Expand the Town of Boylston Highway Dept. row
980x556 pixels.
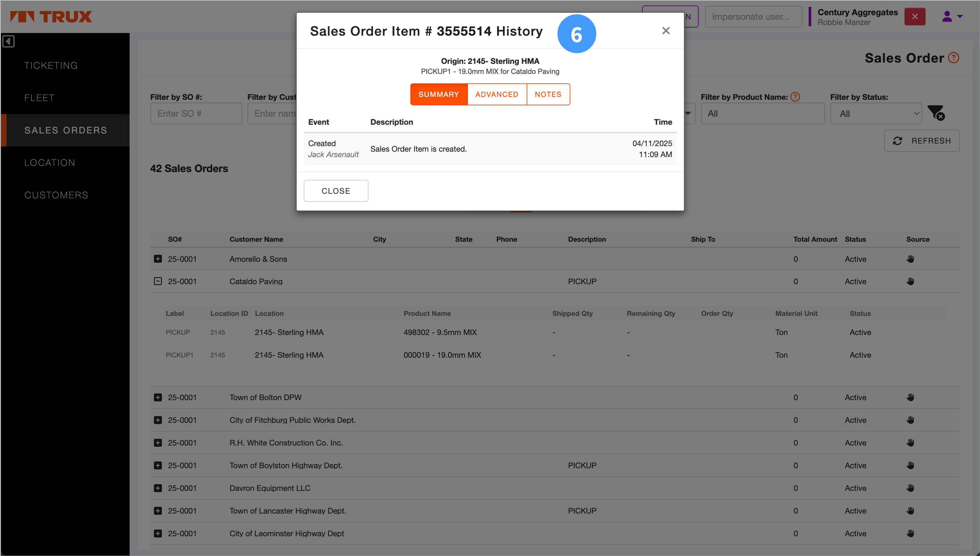[x=158, y=466]
